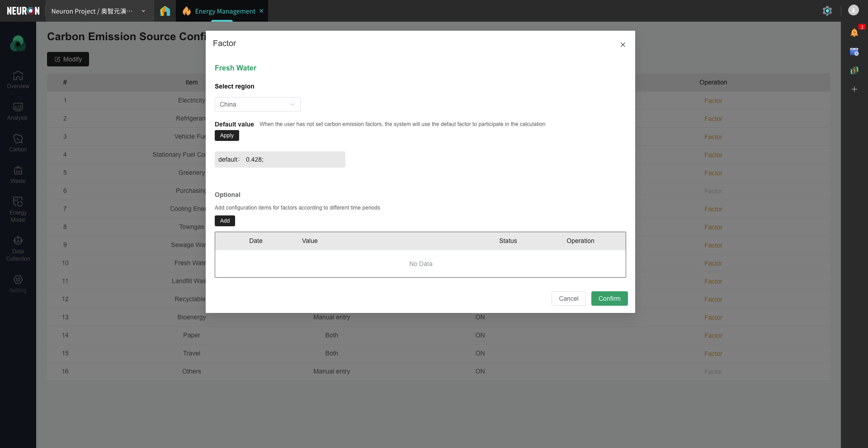
Task: Open the home tab icon
Action: point(165,11)
